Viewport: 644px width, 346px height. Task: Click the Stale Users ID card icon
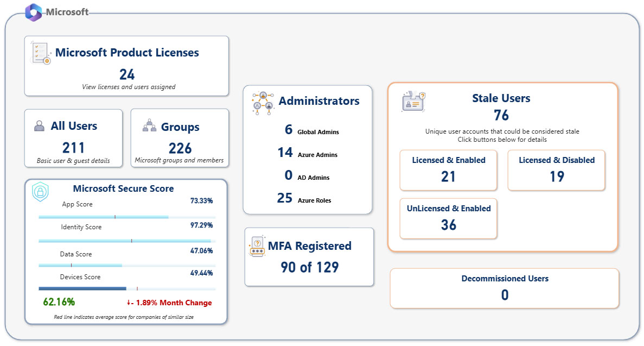(x=413, y=102)
